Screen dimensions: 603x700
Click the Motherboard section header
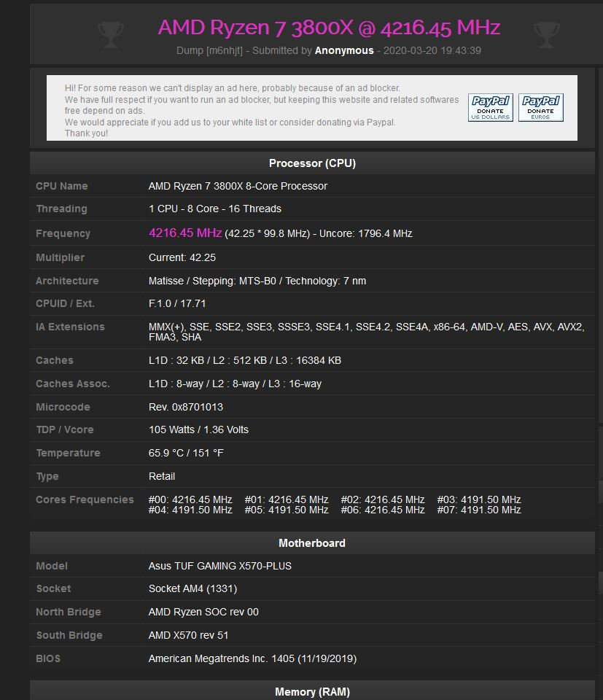coord(312,543)
